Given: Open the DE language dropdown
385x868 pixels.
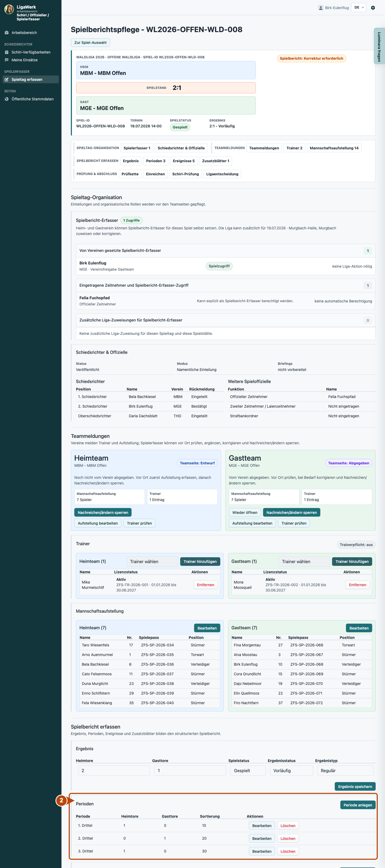Looking at the screenshot, I should click(359, 7).
